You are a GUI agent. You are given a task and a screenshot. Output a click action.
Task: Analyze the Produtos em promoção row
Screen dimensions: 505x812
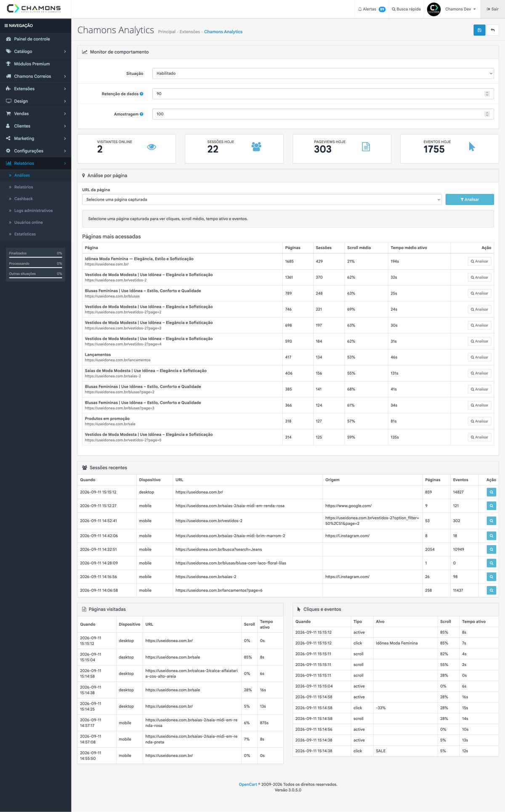[479, 421]
